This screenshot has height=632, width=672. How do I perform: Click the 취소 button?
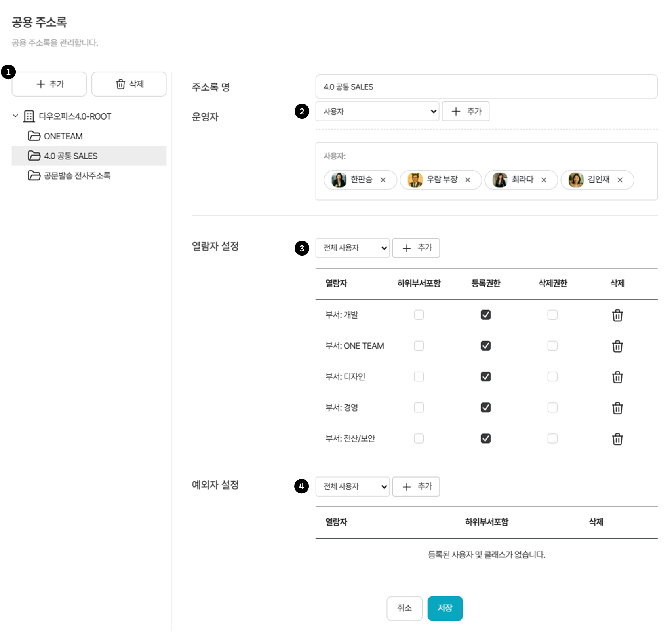[x=404, y=608]
